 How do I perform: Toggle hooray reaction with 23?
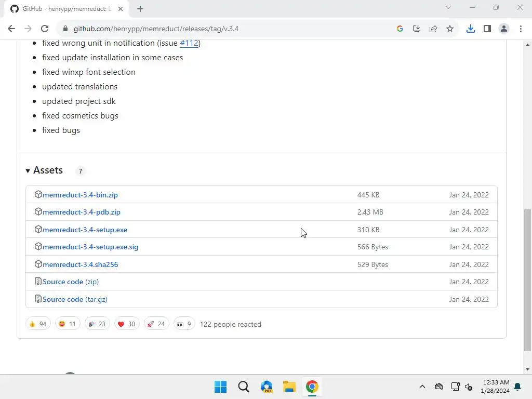point(97,324)
